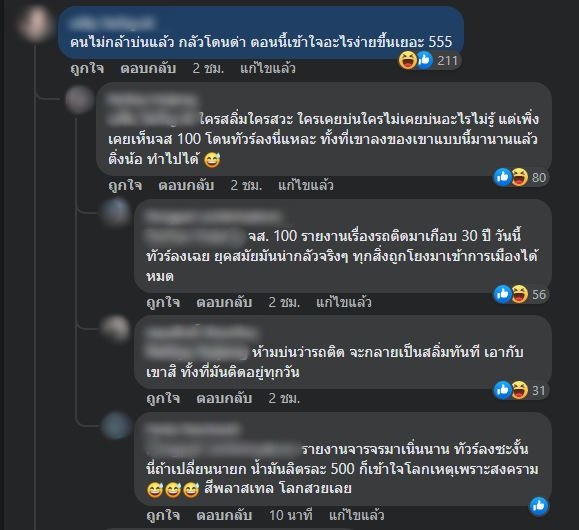Like the comment mentioning จส 100 โดนทัวร์ลง
Screen dimensions: 579x530
point(125,185)
